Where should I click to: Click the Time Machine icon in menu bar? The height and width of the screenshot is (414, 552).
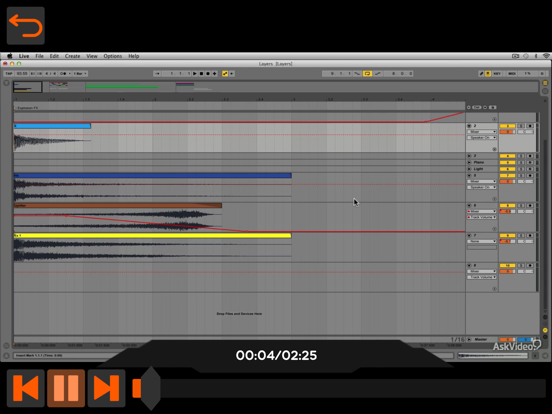[526, 56]
